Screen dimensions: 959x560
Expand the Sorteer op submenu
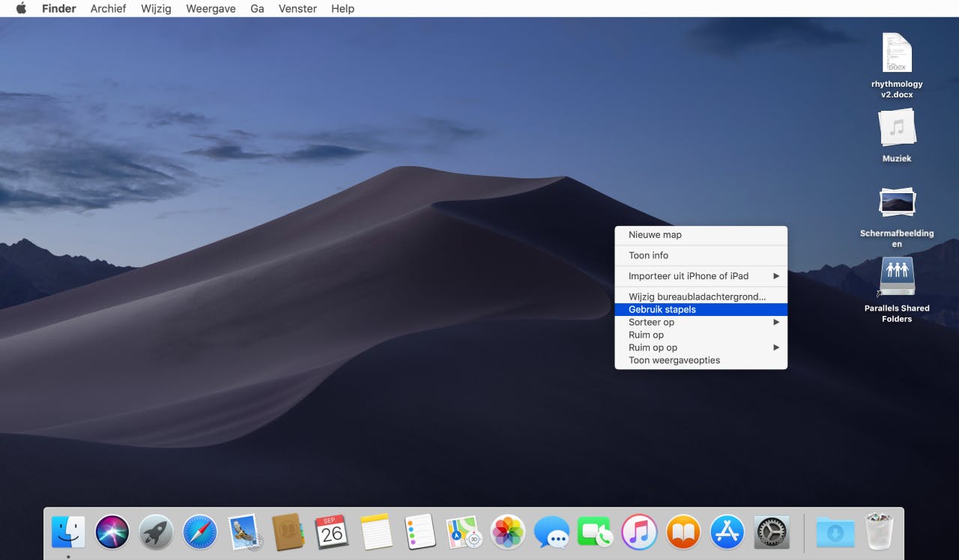[x=701, y=322]
